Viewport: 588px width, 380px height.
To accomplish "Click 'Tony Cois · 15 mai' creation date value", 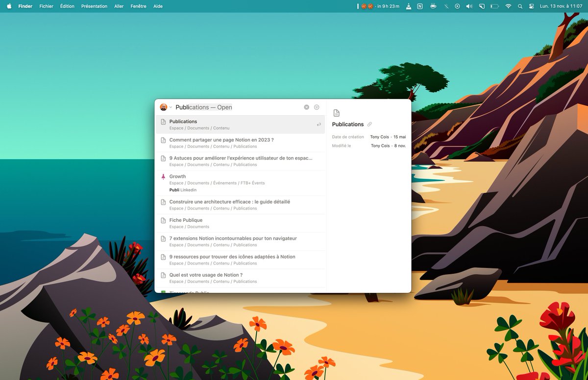I will (x=388, y=137).
